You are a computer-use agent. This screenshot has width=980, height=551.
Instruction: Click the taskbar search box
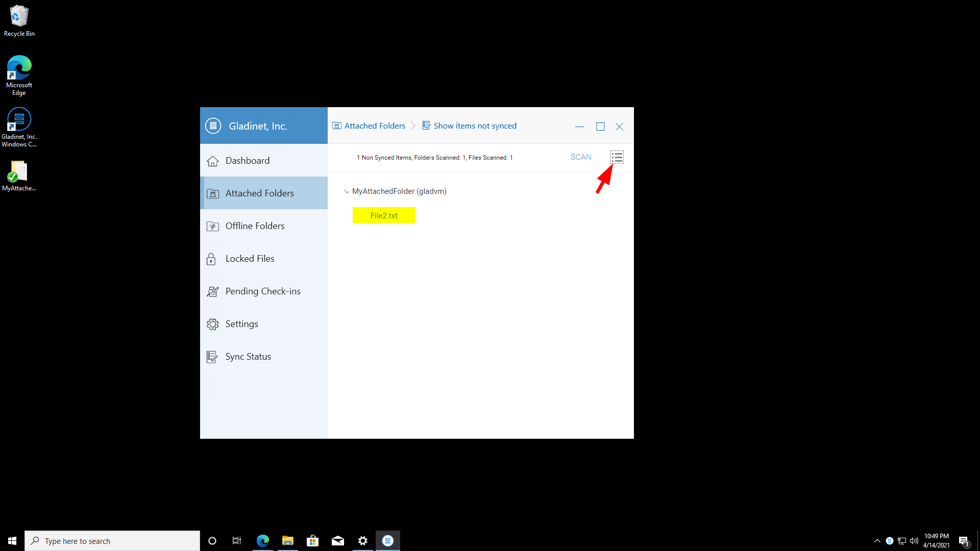[112, 541]
